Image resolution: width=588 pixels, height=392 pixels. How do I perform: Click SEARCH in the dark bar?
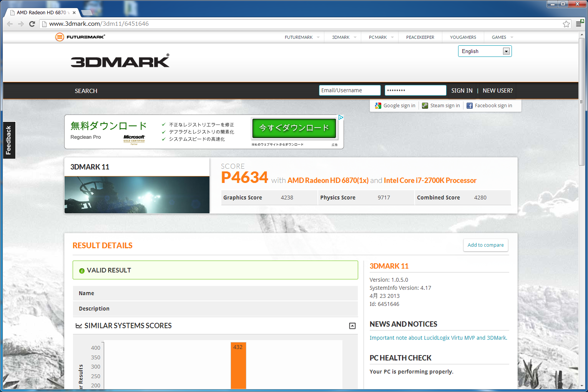86,91
